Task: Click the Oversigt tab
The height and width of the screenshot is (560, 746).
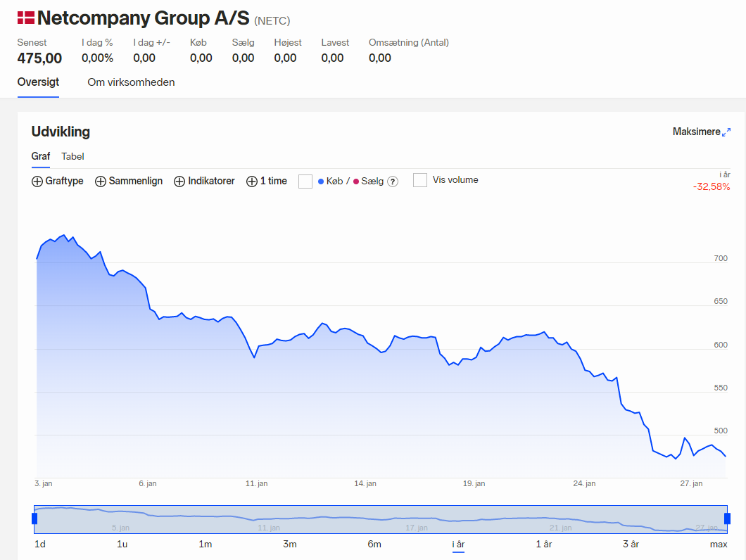Action: pos(38,82)
